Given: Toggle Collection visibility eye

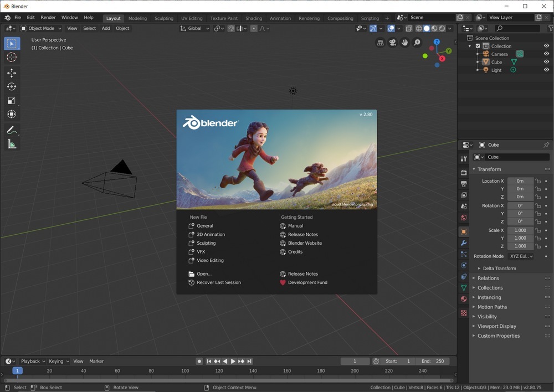Looking at the screenshot, I should click(546, 46).
